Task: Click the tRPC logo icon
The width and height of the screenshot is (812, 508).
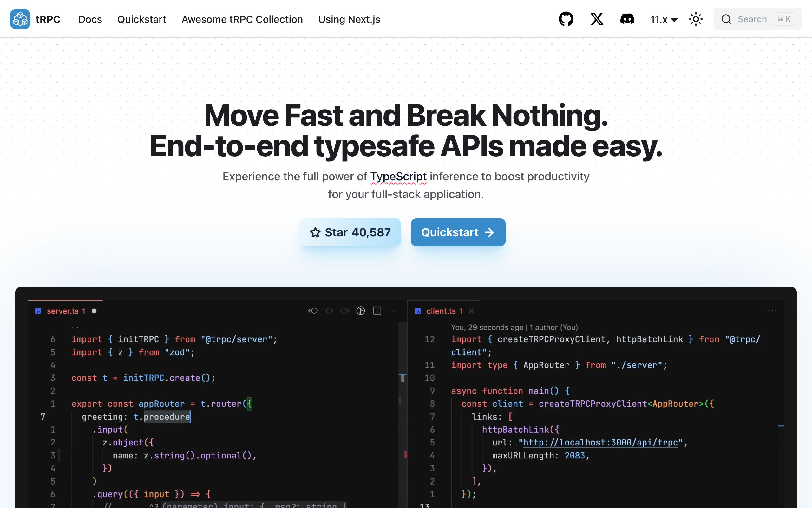Action: click(20, 19)
